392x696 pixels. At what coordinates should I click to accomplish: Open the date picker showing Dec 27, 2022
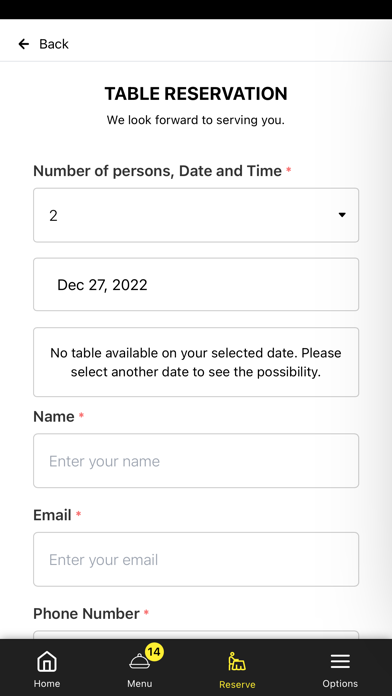(x=196, y=285)
